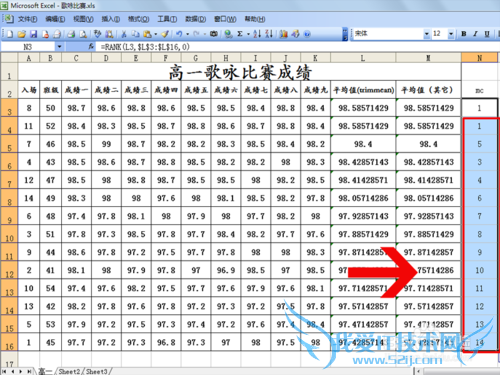Screen dimensions: 500x375
Task: Open the 文件 (File) menu
Action: [x=27, y=19]
